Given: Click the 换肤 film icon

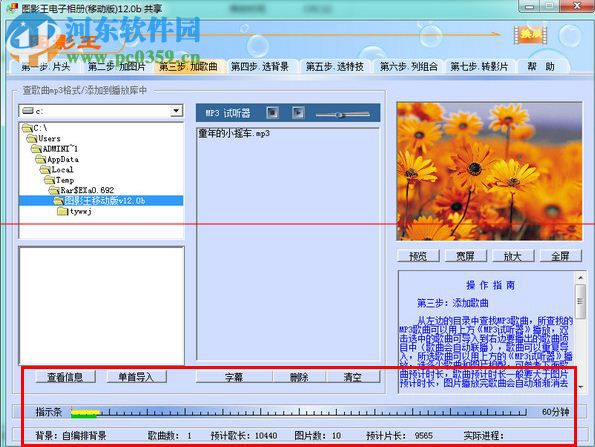Looking at the screenshot, I should pyautogui.click(x=530, y=35).
